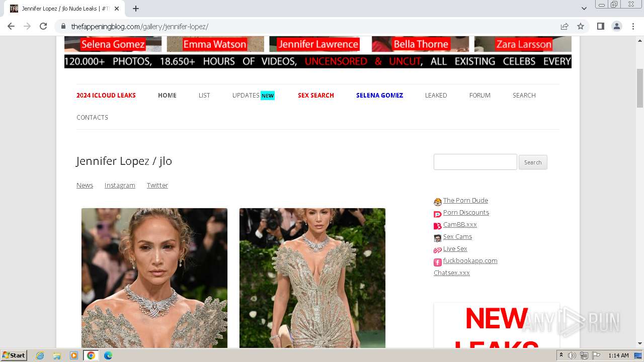Expand the tab search chevron
The width and height of the screenshot is (644, 362).
pyautogui.click(x=584, y=9)
